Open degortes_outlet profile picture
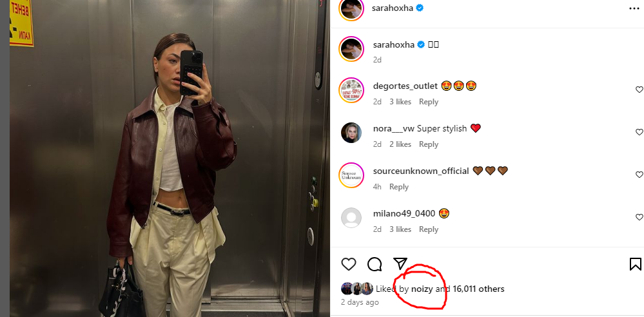This screenshot has height=317, width=644. [351, 90]
